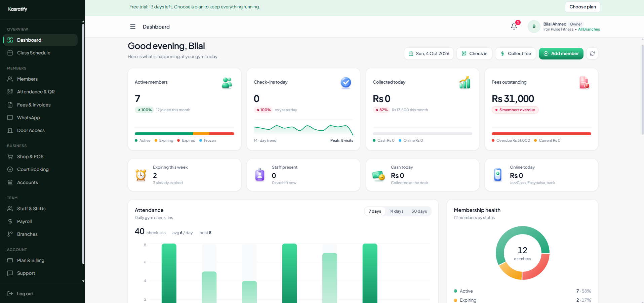This screenshot has height=303, width=644.
Task: Click the Log out arrow icon
Action: pyautogui.click(x=10, y=294)
